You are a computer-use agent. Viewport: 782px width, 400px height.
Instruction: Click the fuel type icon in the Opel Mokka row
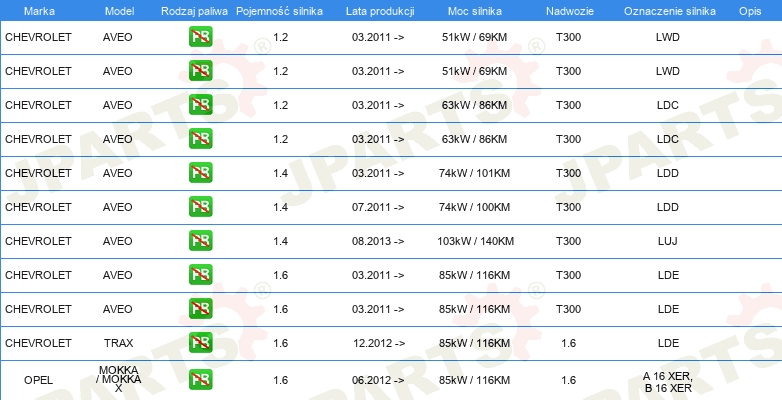[x=200, y=380]
